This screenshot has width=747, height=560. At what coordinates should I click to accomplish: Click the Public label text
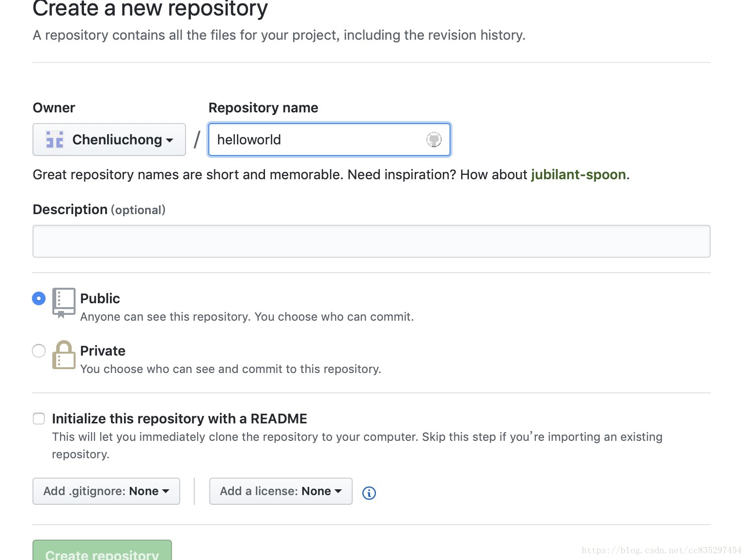(x=100, y=298)
